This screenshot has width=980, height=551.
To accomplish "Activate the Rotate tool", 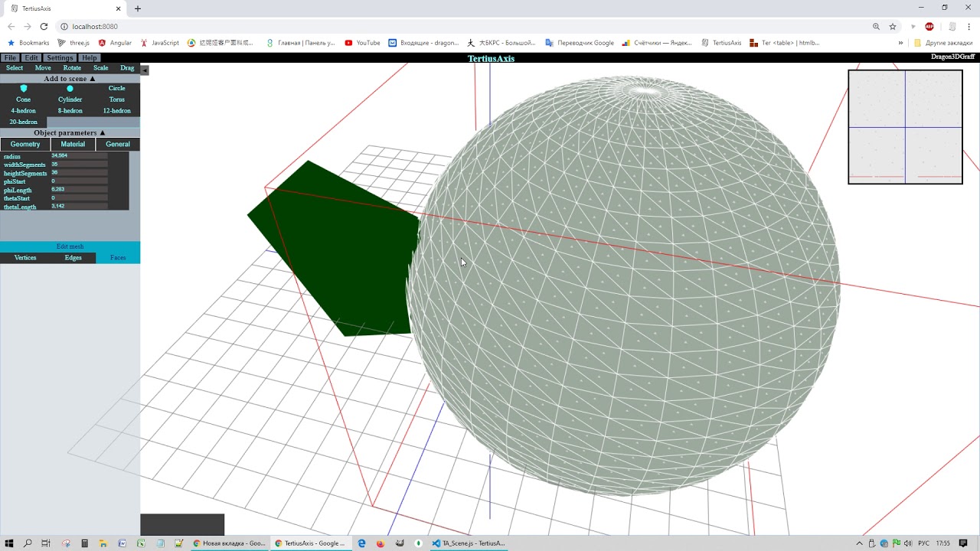I will [72, 68].
